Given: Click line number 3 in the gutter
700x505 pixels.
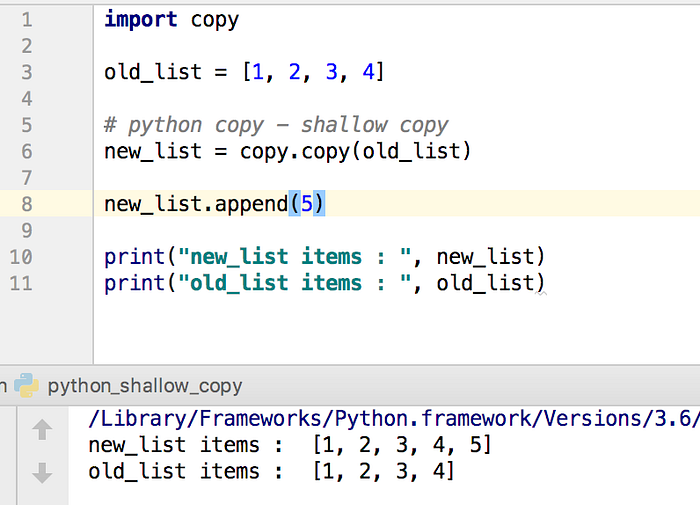Looking at the screenshot, I should click(x=27, y=72).
